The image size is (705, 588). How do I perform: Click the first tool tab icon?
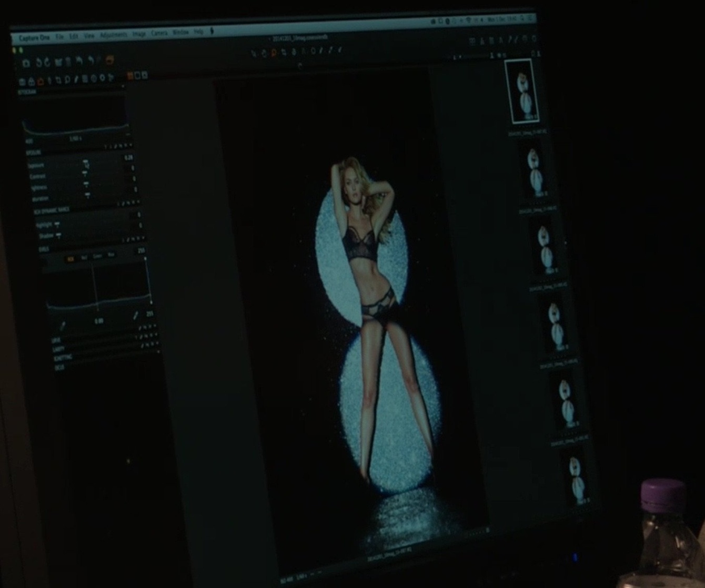tap(23, 82)
